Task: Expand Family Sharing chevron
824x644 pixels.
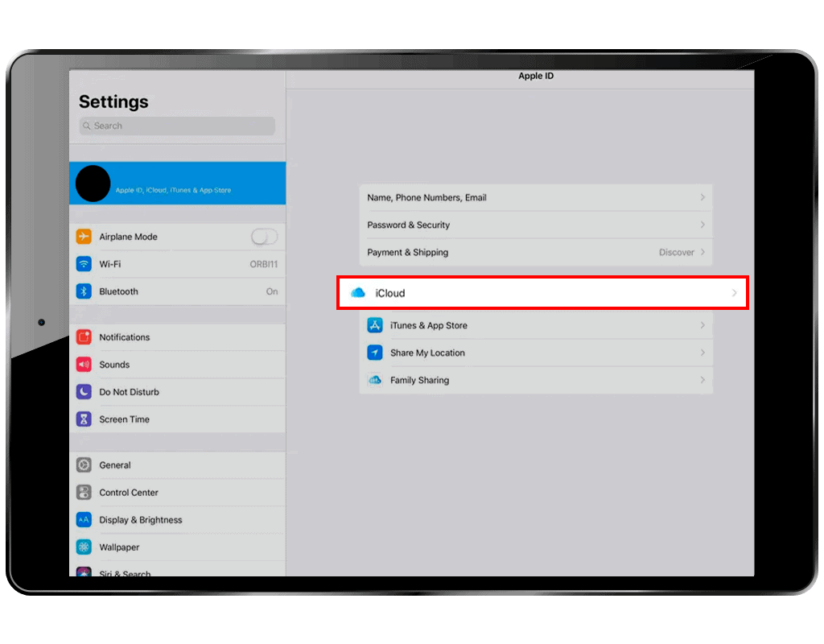Action: pos(702,380)
